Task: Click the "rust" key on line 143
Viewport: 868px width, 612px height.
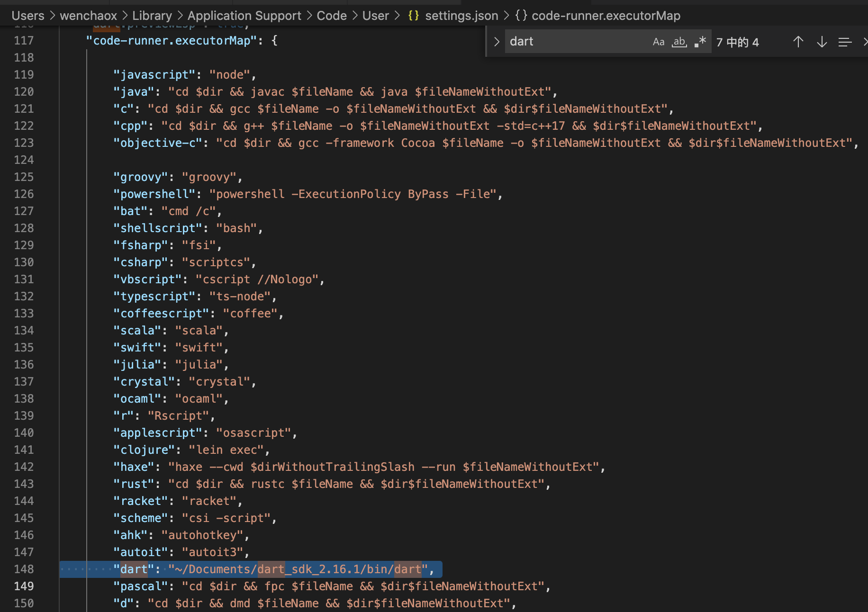Action: coord(134,484)
